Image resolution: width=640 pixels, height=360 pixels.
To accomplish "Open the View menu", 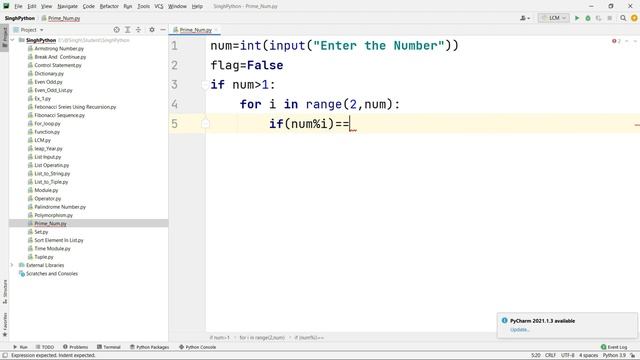I will point(47,6).
